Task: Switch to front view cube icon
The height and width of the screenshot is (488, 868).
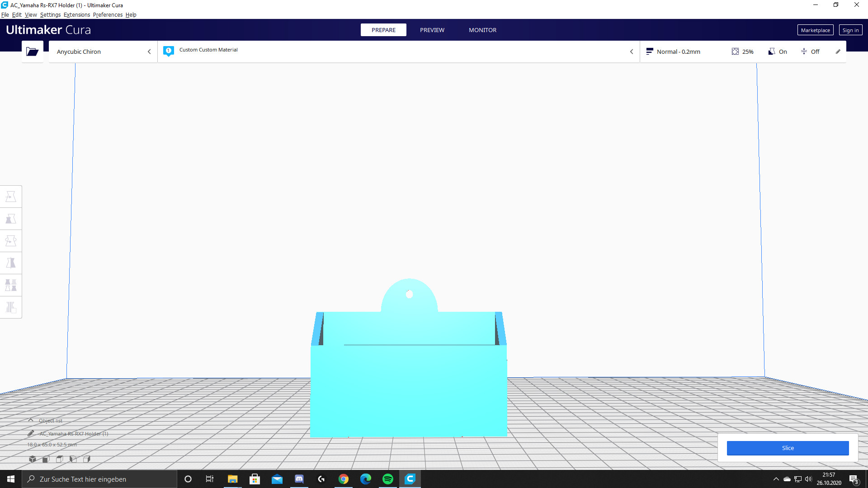Action: pos(46,459)
